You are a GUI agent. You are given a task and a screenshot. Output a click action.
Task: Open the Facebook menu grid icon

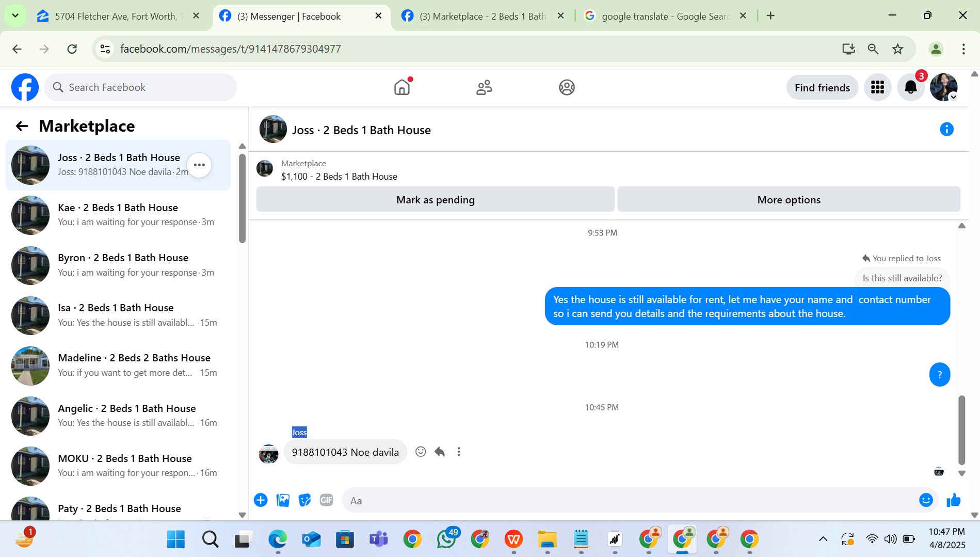coord(877,87)
